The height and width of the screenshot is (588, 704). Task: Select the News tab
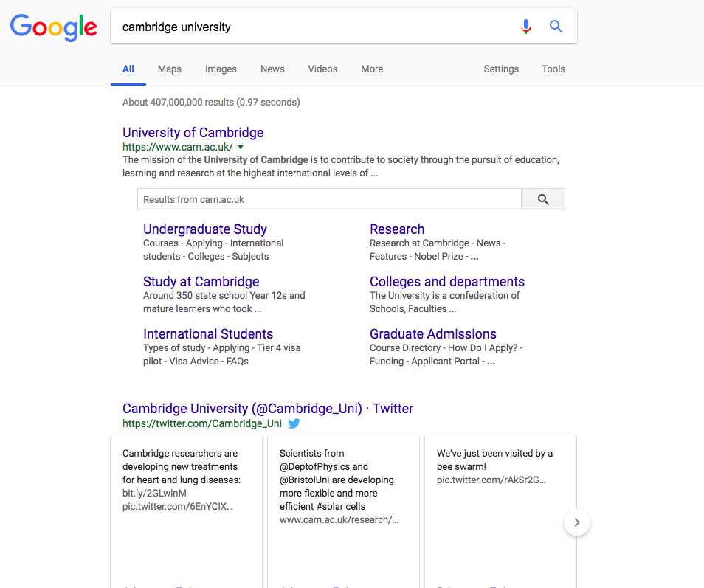tap(272, 69)
